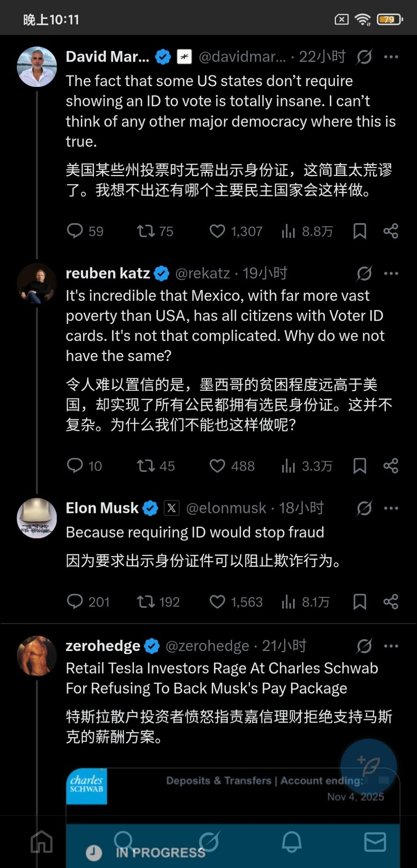Open zerohedge profile from username
This screenshot has width=417, height=868.
(103, 646)
